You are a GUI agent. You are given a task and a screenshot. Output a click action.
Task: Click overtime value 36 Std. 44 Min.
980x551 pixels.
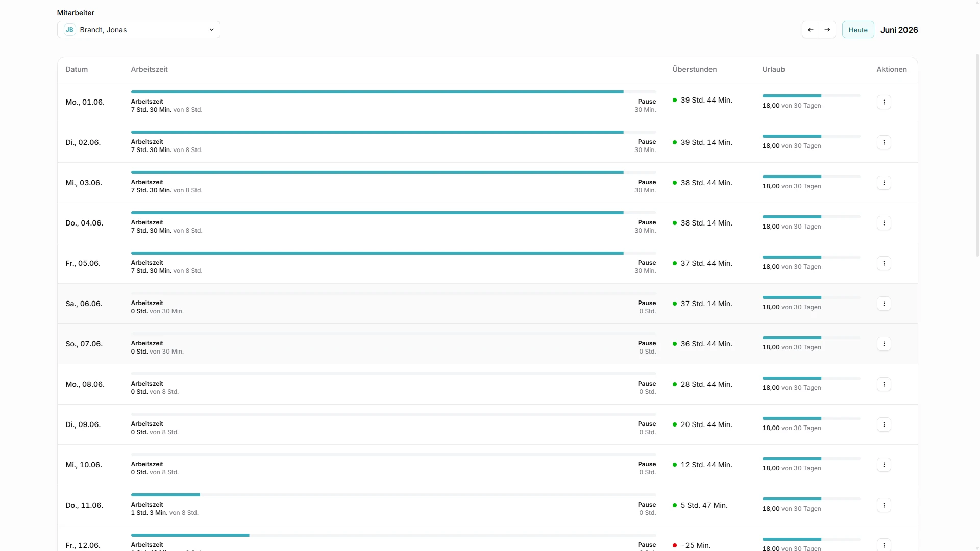706,344
